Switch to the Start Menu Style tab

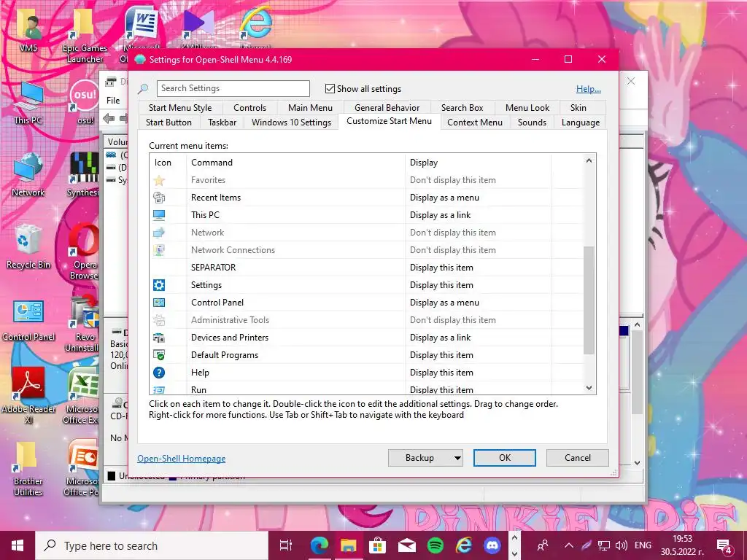(x=180, y=108)
